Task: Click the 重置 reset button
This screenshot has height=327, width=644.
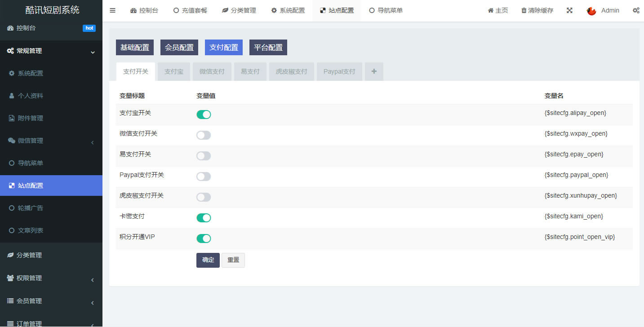Action: tap(233, 260)
